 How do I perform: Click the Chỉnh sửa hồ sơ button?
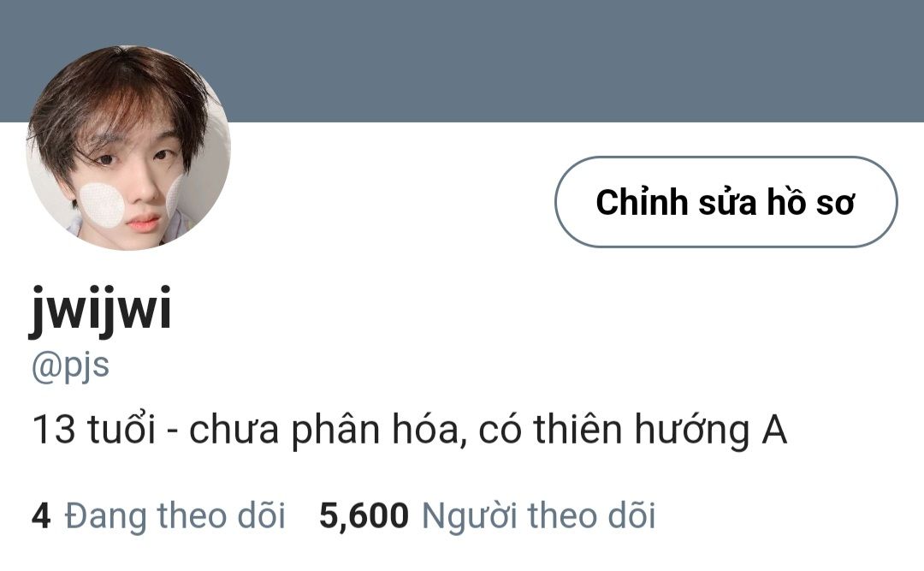726,202
